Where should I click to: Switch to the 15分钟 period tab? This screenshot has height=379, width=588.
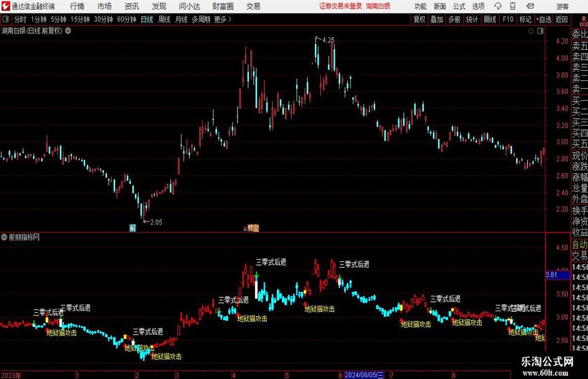click(80, 19)
